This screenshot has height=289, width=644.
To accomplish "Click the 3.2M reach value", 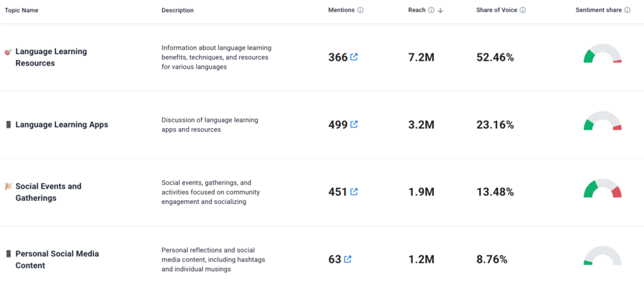I will click(x=421, y=125).
